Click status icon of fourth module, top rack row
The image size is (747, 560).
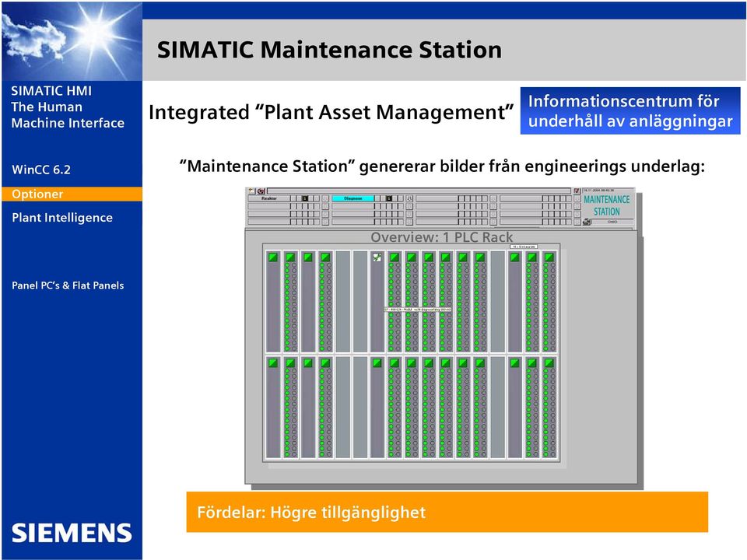click(x=325, y=257)
